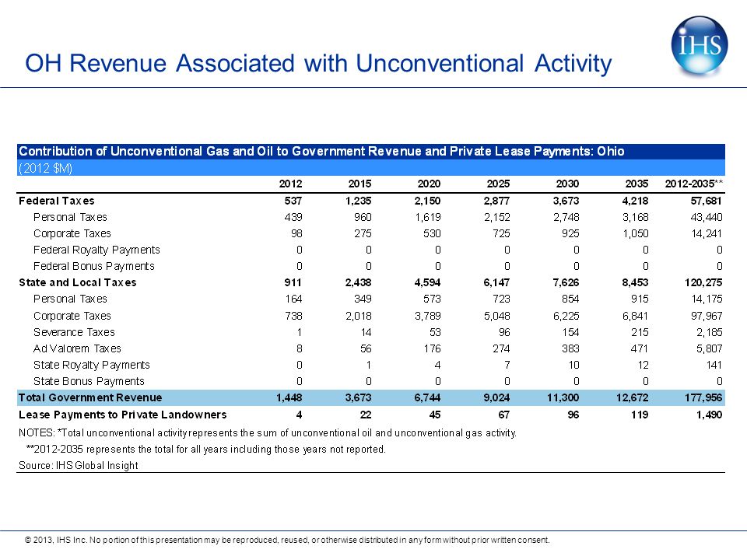Select the 2012 column header
Viewport: 747px width, 560px height.
pyautogui.click(x=290, y=184)
